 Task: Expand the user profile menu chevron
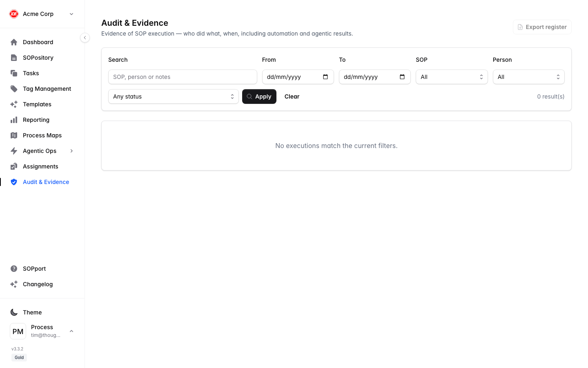pos(71,331)
